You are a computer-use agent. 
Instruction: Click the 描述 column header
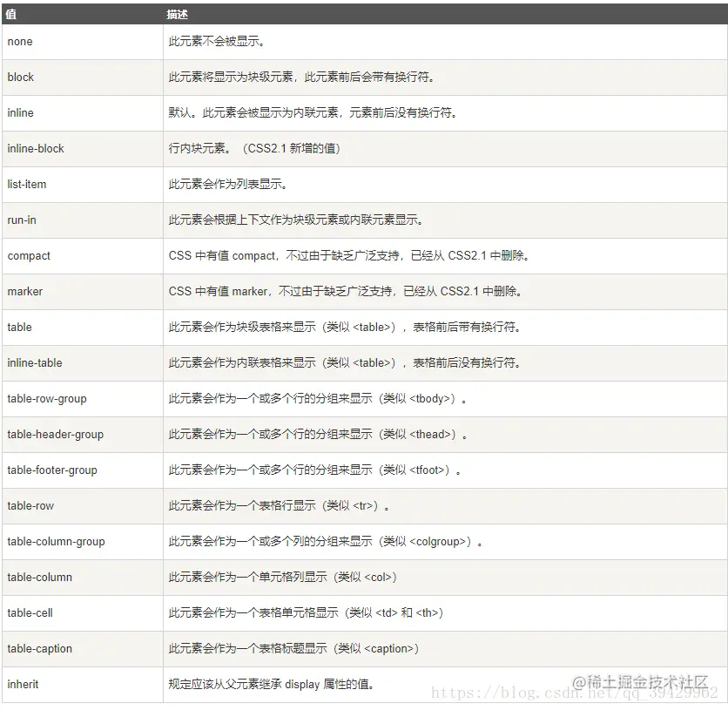pyautogui.click(x=445, y=14)
